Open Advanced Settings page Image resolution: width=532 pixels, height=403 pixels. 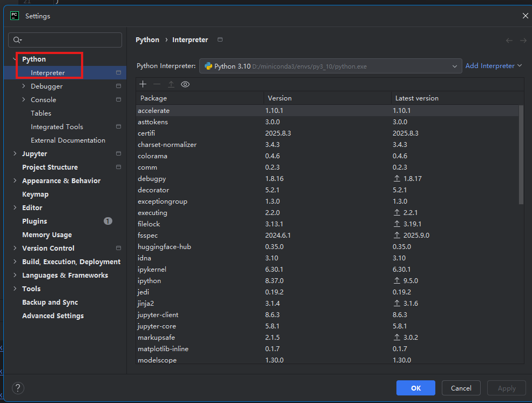(53, 316)
